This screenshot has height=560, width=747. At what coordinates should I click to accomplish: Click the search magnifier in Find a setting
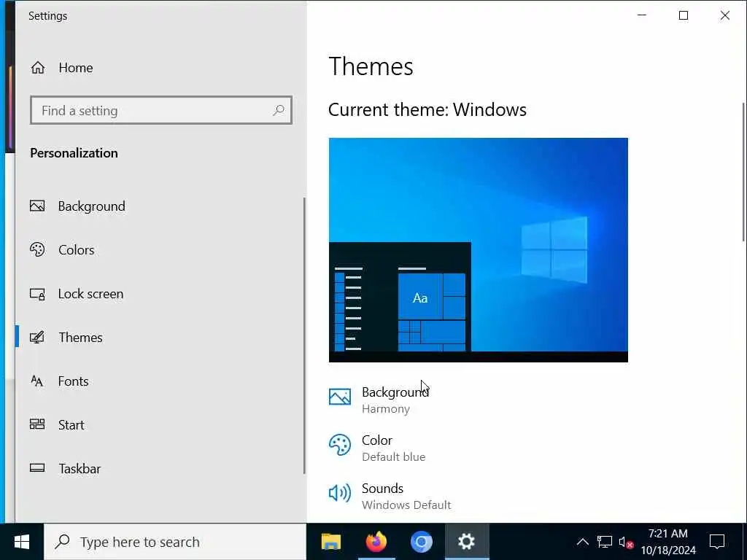[278, 111]
